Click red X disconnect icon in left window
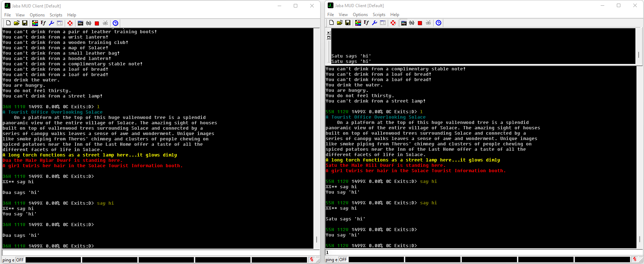Viewport: 644px width, 264px height. point(70,23)
